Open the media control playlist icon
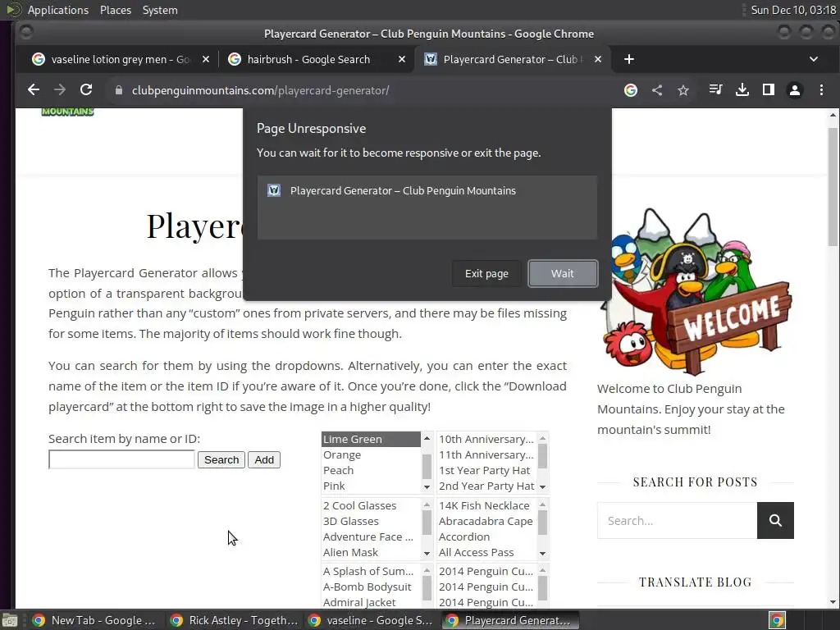The height and width of the screenshot is (630, 840). click(x=715, y=90)
